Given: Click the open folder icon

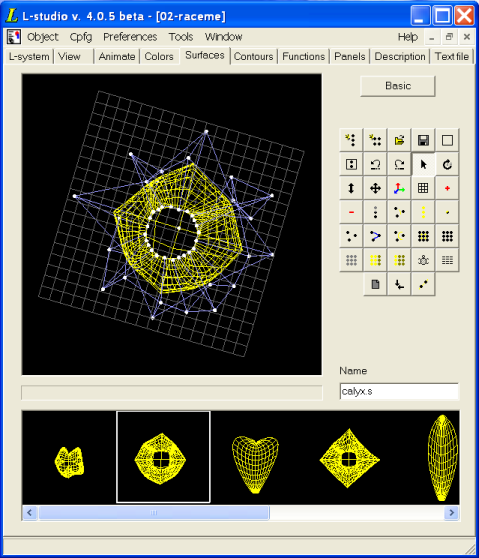Looking at the screenshot, I should point(399,140).
